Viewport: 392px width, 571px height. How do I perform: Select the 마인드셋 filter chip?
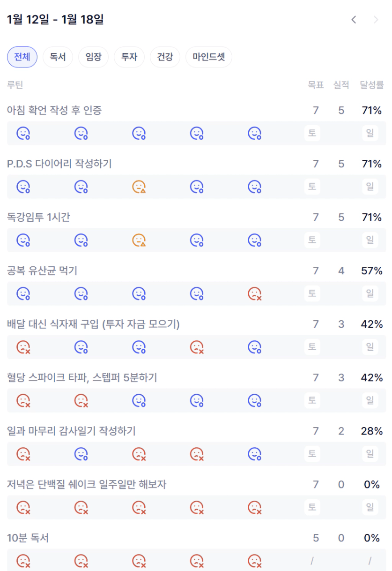point(209,57)
